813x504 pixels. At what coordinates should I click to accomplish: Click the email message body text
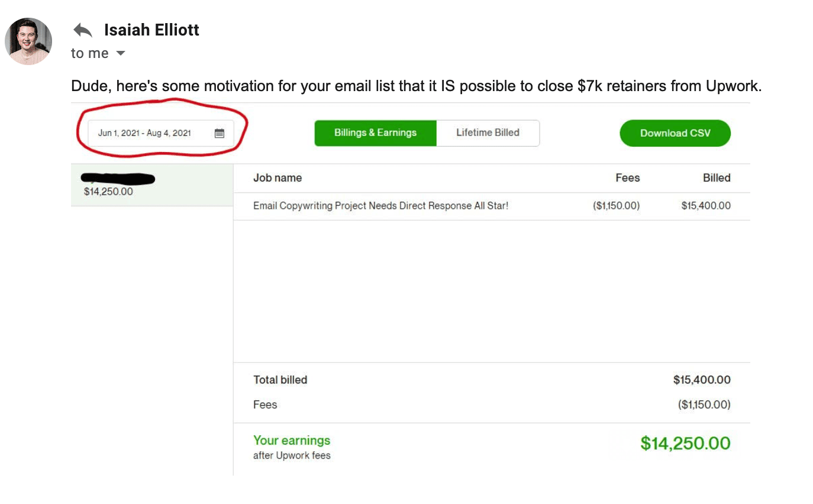[x=416, y=86]
